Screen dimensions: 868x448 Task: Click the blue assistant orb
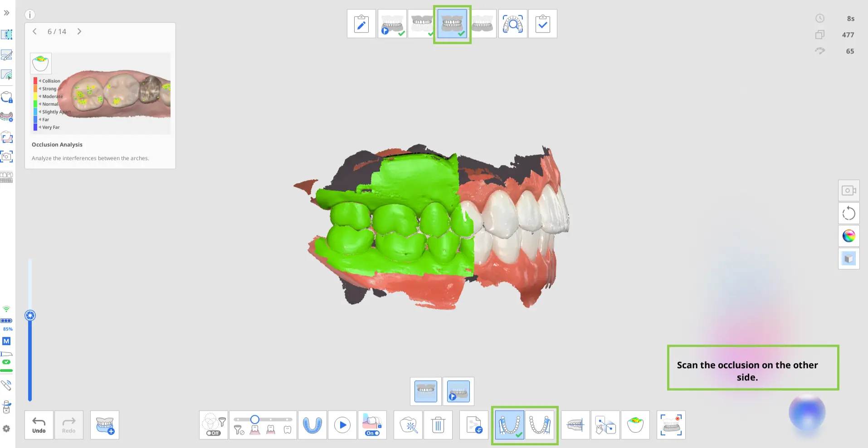coord(807,412)
